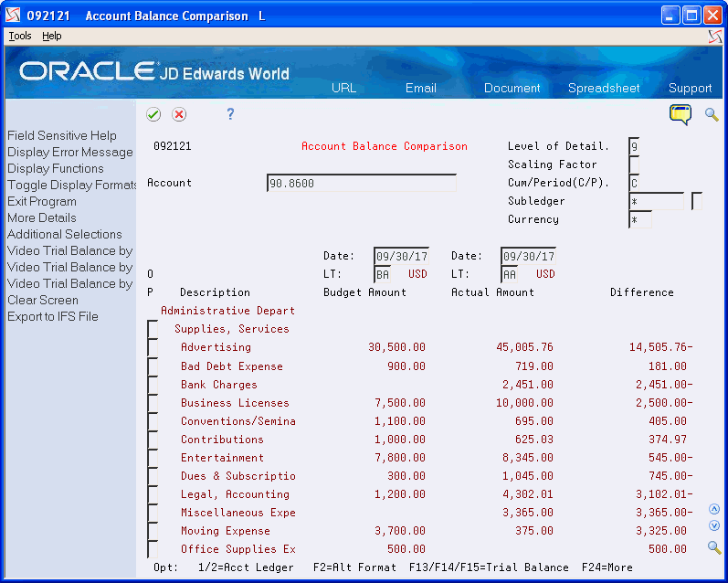Screen dimensions: 728x583
Task: Click the blue question mark help icon
Action: click(x=230, y=114)
